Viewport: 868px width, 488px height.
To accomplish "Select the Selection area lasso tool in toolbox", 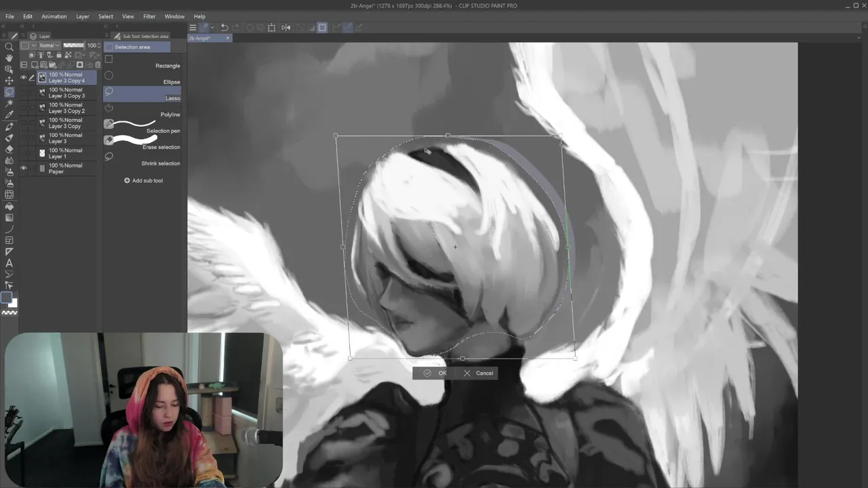I will point(9,92).
